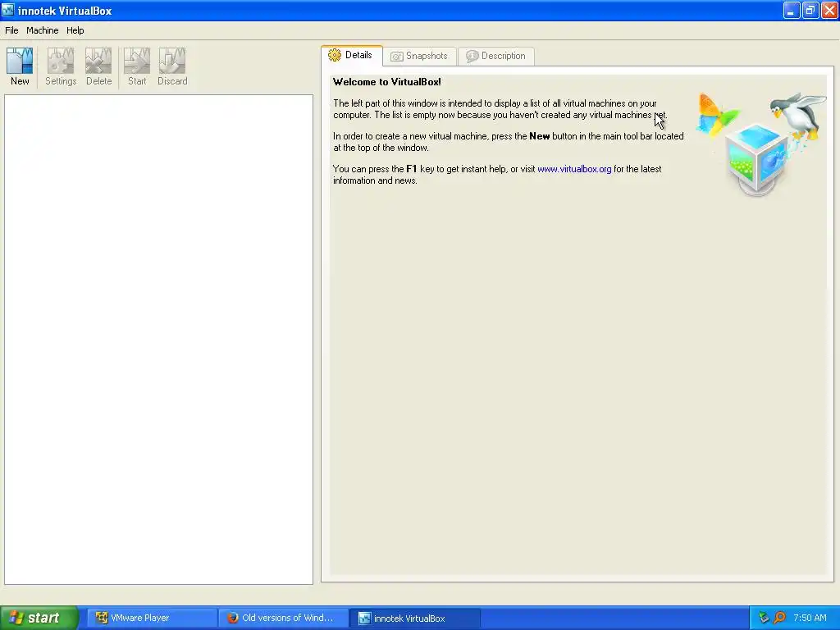Click the Settings toolbar icon
This screenshot has width=840, height=630.
(x=61, y=66)
